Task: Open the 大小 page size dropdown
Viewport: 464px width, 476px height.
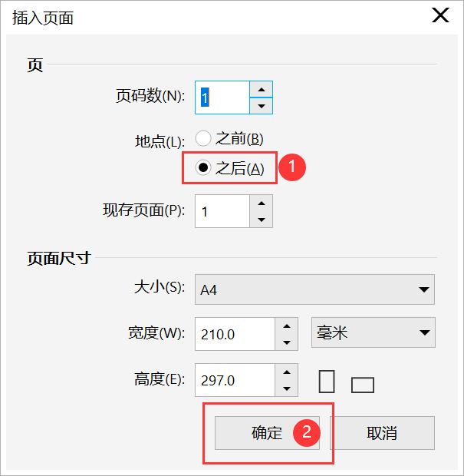Action: pyautogui.click(x=314, y=289)
